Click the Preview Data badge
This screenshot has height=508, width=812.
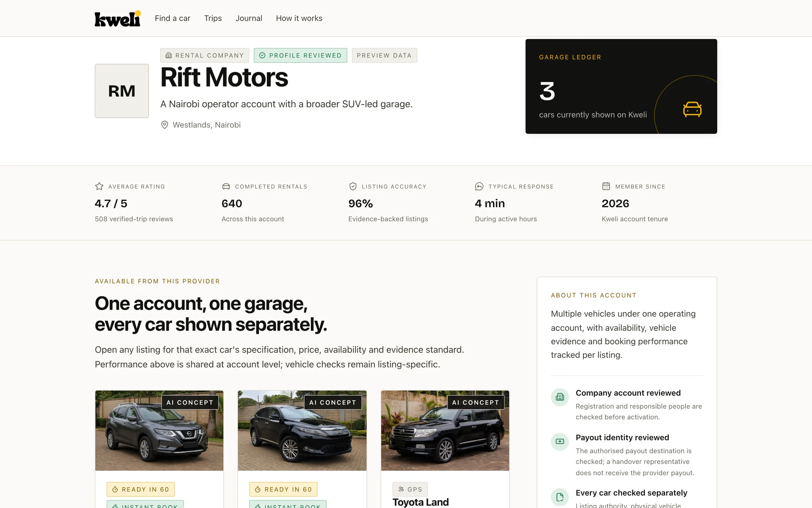tap(384, 55)
